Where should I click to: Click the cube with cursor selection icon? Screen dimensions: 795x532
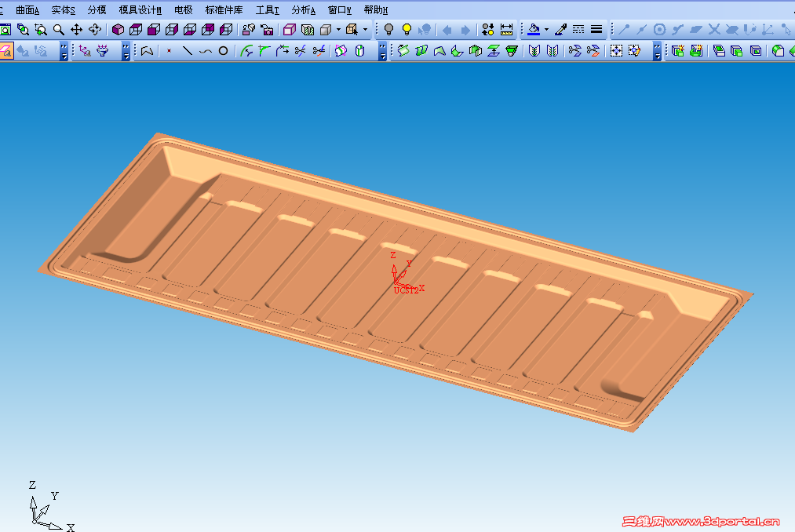pyautogui.click(x=352, y=29)
